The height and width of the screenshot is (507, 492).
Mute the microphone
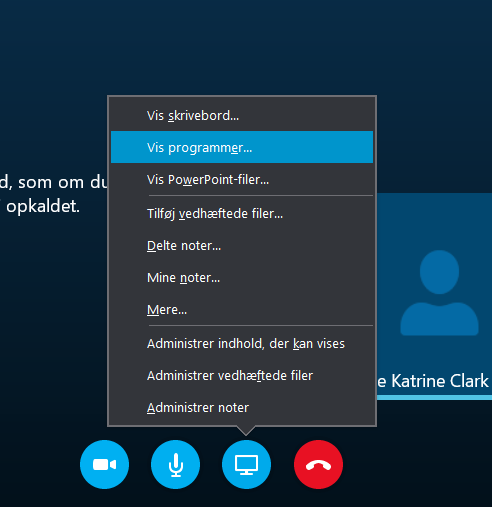pos(176,464)
